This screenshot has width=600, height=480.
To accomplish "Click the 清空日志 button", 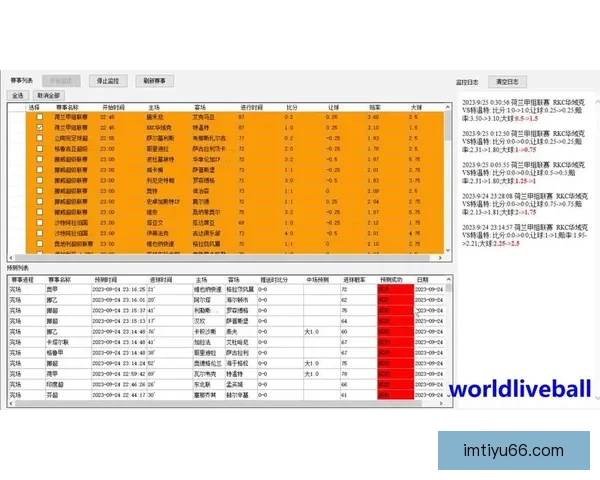I will coord(507,82).
